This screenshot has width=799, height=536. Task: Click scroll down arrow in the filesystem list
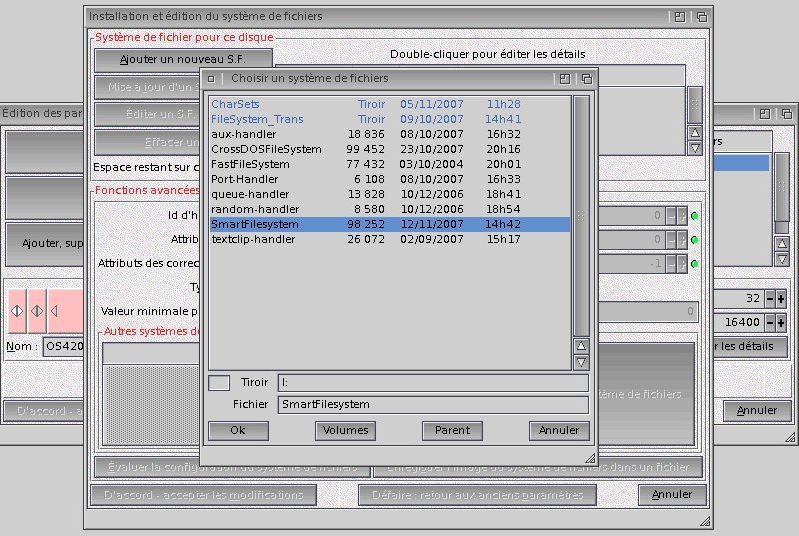pos(695,148)
